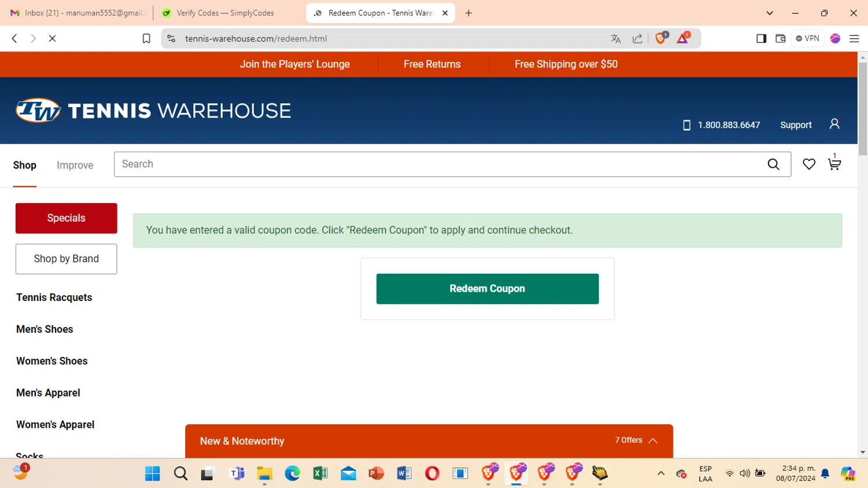Open the Support link
This screenshot has width=868, height=488.
796,125
